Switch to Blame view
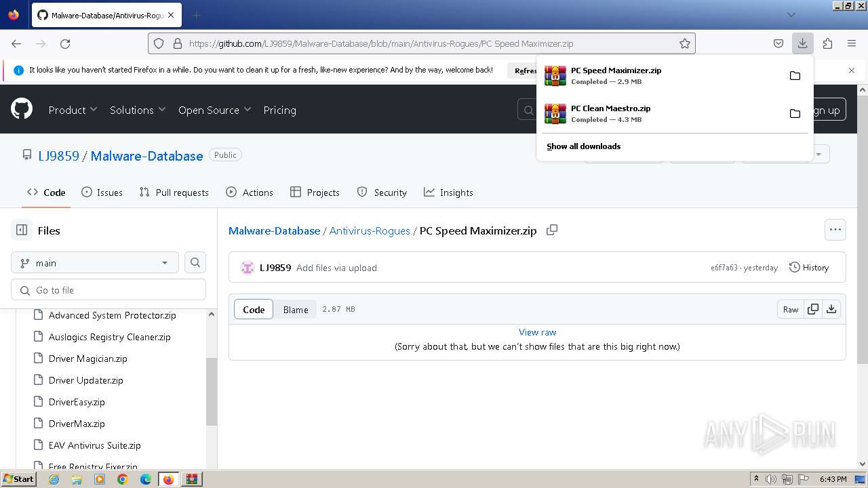868x488 pixels. 296,309
